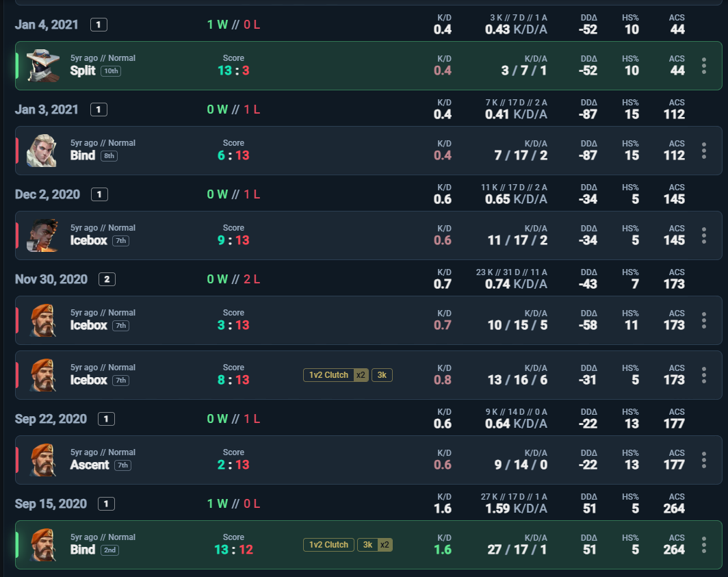Select the 3k x2 badge on Bind match
The image size is (728, 577).
(375, 544)
